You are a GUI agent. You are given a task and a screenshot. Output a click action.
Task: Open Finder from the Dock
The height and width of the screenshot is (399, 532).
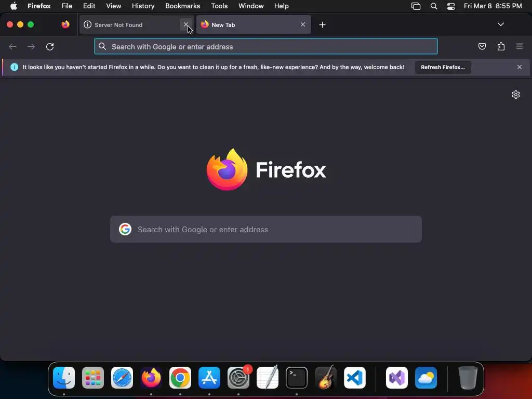[64, 378]
